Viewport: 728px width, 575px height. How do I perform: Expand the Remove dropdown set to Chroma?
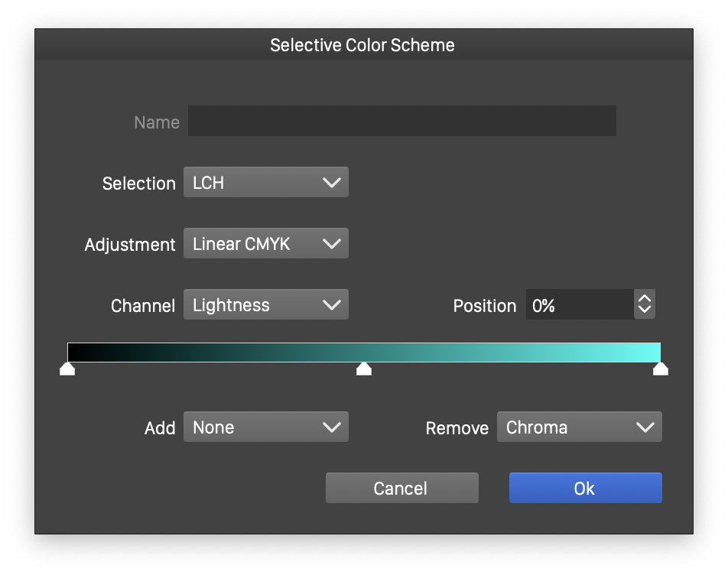(579, 427)
